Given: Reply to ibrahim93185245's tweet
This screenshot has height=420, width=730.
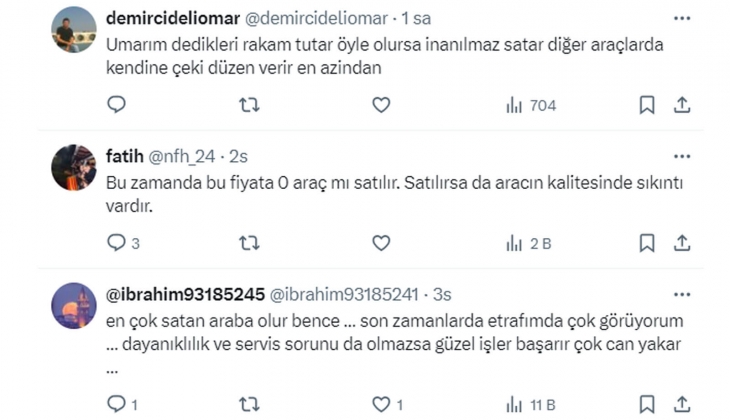Looking at the screenshot, I should point(116,405).
